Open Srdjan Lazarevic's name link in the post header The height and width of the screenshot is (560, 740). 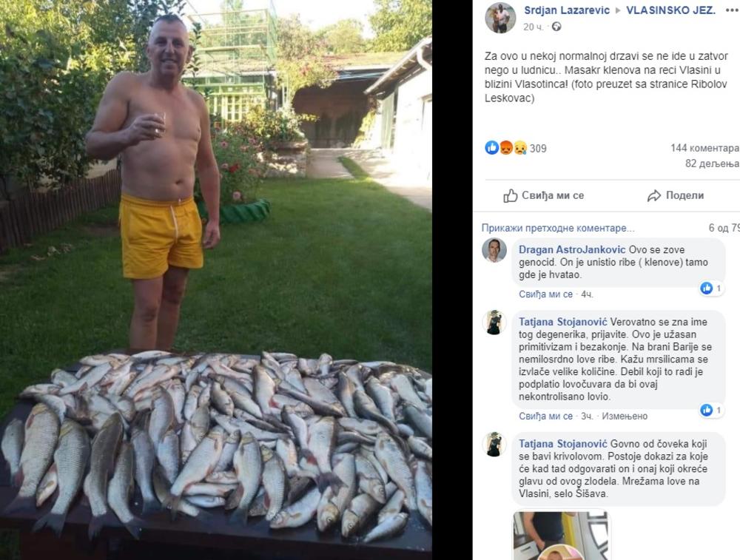[567, 10]
